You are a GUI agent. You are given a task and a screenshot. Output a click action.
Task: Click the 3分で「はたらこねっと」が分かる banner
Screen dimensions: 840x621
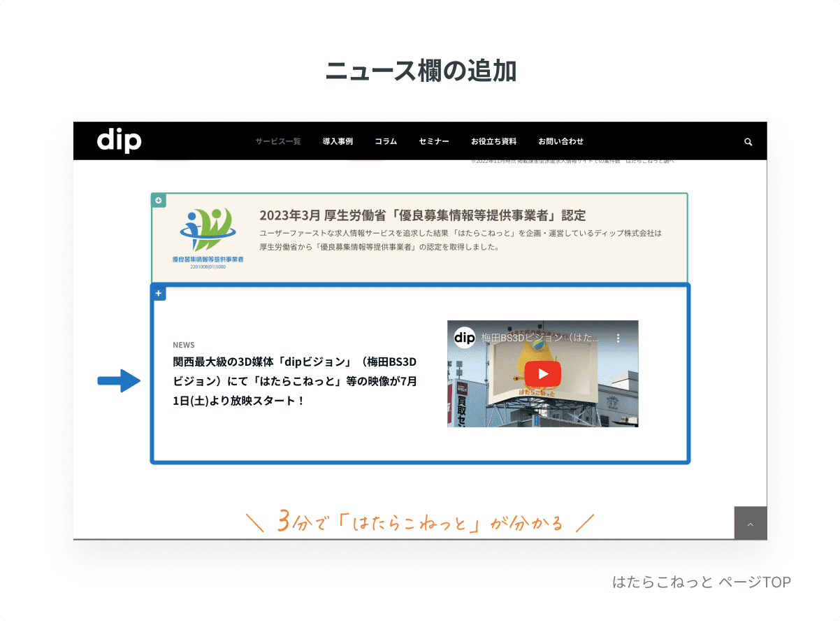421,522
